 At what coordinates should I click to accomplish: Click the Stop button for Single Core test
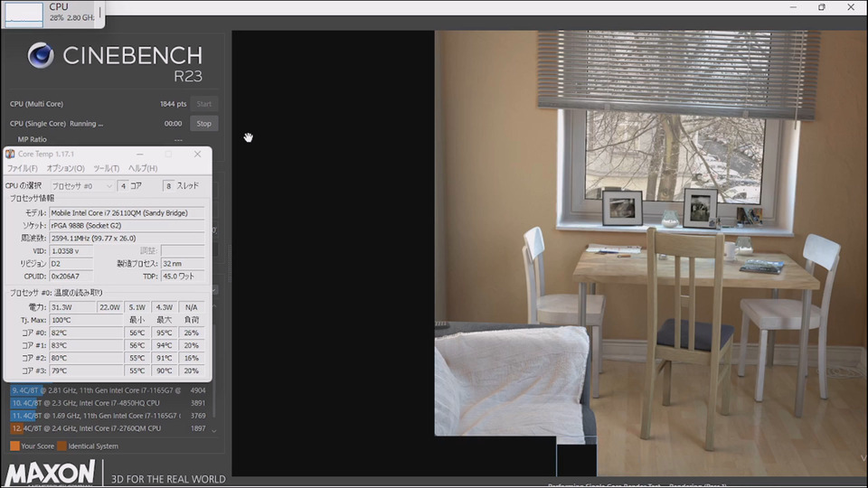pos(203,124)
